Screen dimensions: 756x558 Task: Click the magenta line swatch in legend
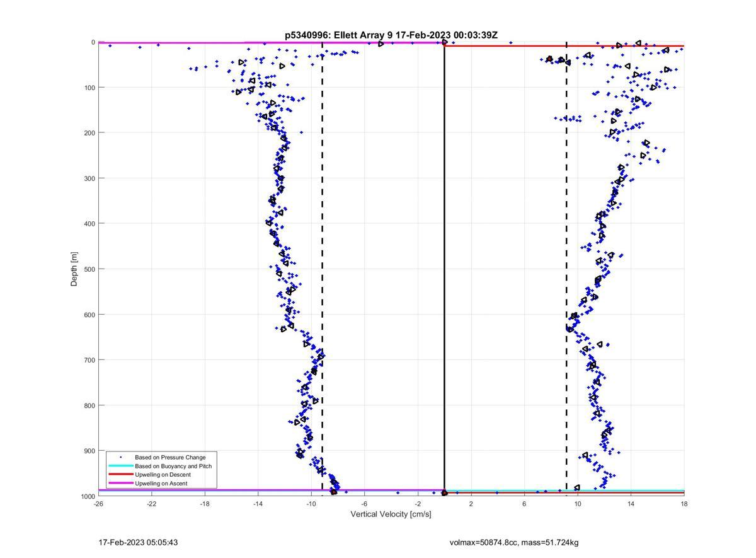[120, 484]
